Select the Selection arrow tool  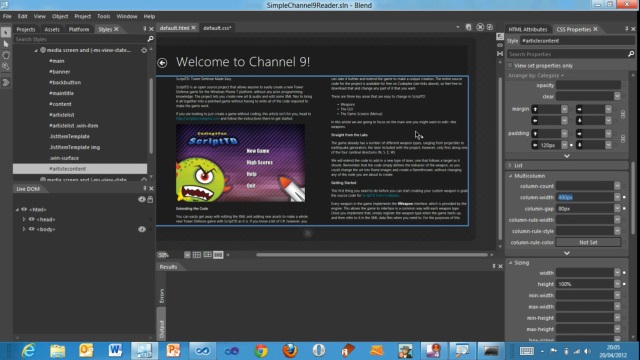click(x=6, y=32)
